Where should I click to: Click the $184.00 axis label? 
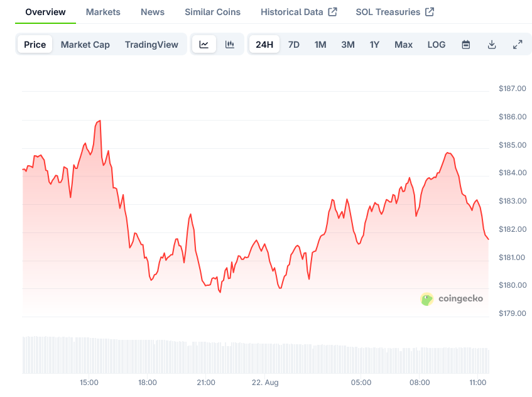pos(513,173)
